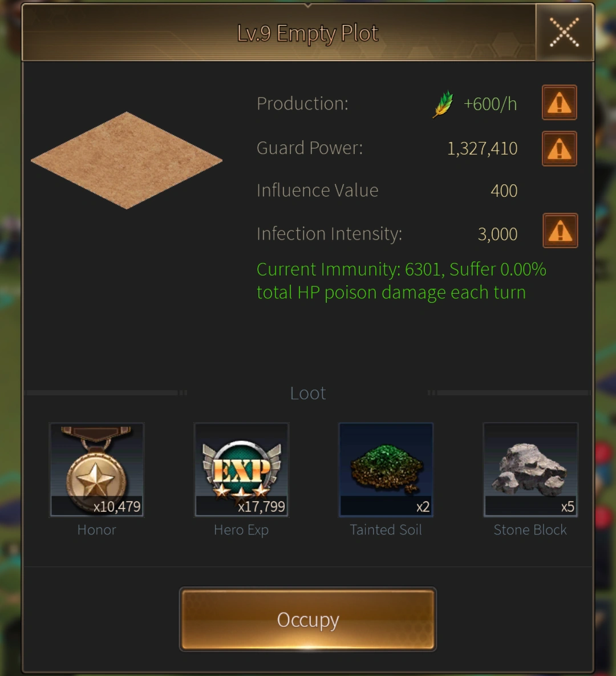This screenshot has width=616, height=676.
Task: Click the green feather production icon
Action: (443, 104)
